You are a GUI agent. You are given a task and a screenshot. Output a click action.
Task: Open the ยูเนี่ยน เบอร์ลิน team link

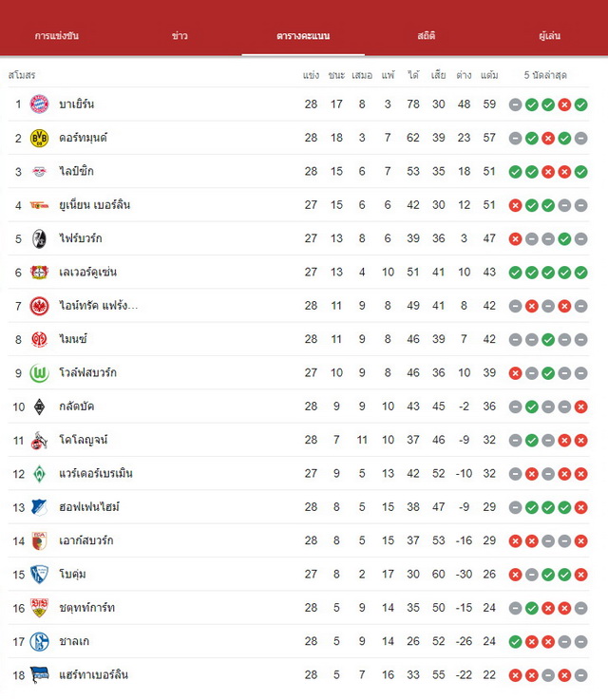(95, 205)
